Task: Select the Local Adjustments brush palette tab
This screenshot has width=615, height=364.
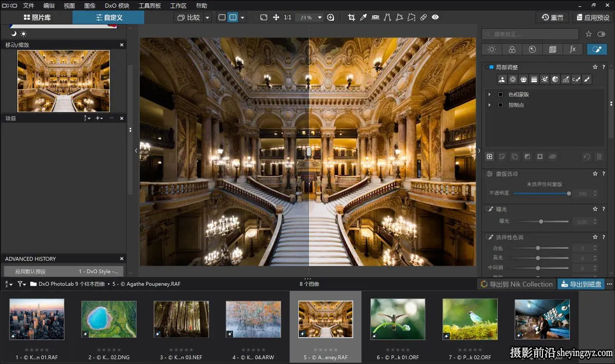Action: click(x=597, y=49)
